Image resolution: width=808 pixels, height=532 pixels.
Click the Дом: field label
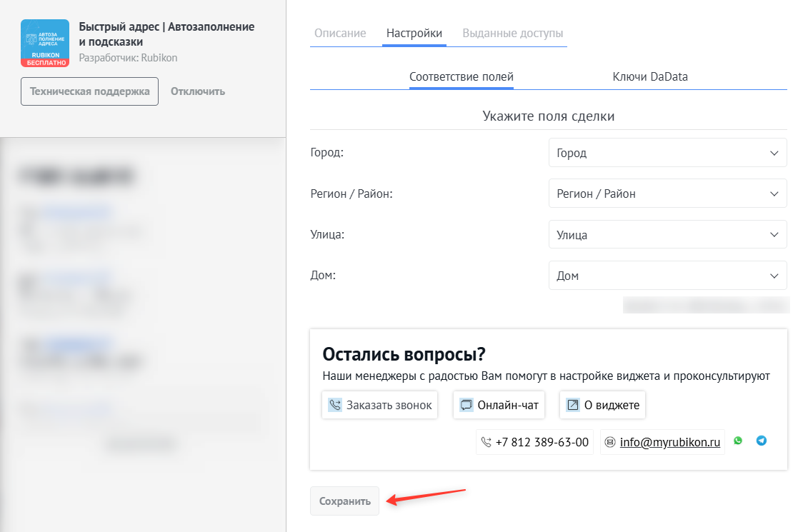(323, 275)
